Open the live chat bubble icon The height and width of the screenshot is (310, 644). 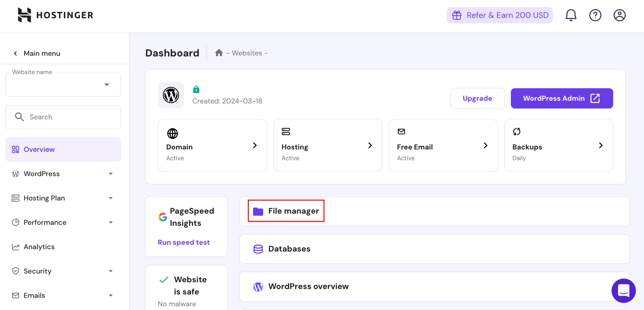click(x=623, y=291)
